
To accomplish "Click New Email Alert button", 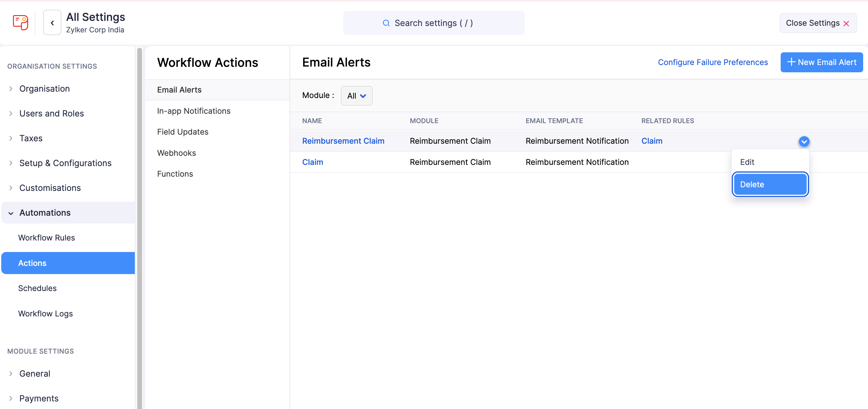I will tap(821, 62).
